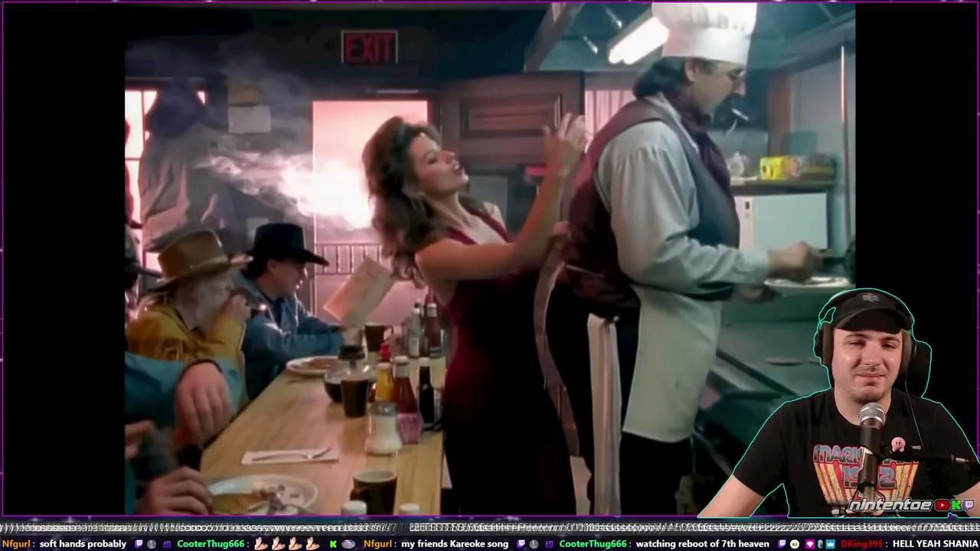Click the message 'my friends Kareoke song'

pyautogui.click(x=455, y=544)
